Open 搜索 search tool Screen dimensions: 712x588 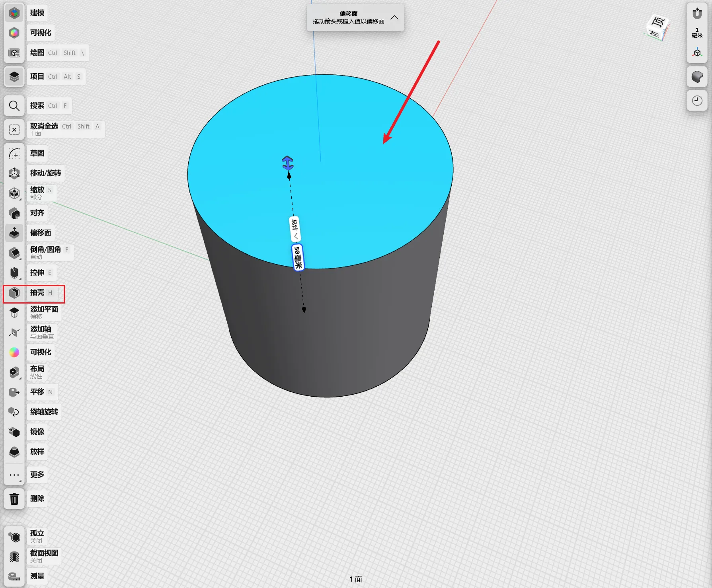coord(14,106)
